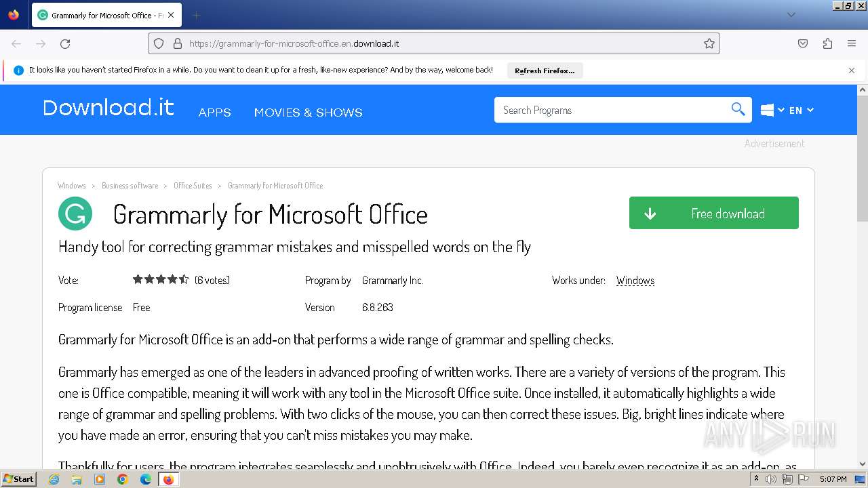Open the network tray icon
This screenshot has width=868, height=488.
click(787, 479)
